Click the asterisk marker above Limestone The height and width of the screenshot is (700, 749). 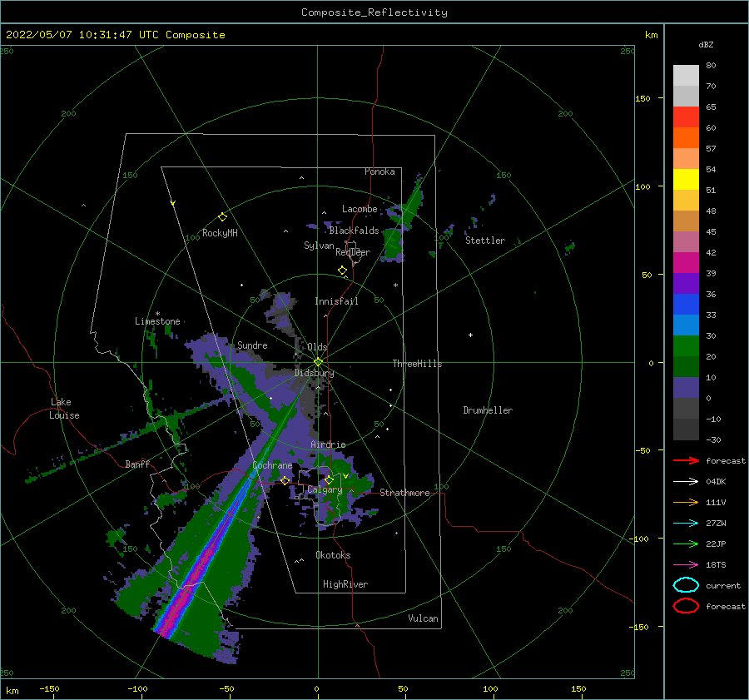[157, 314]
